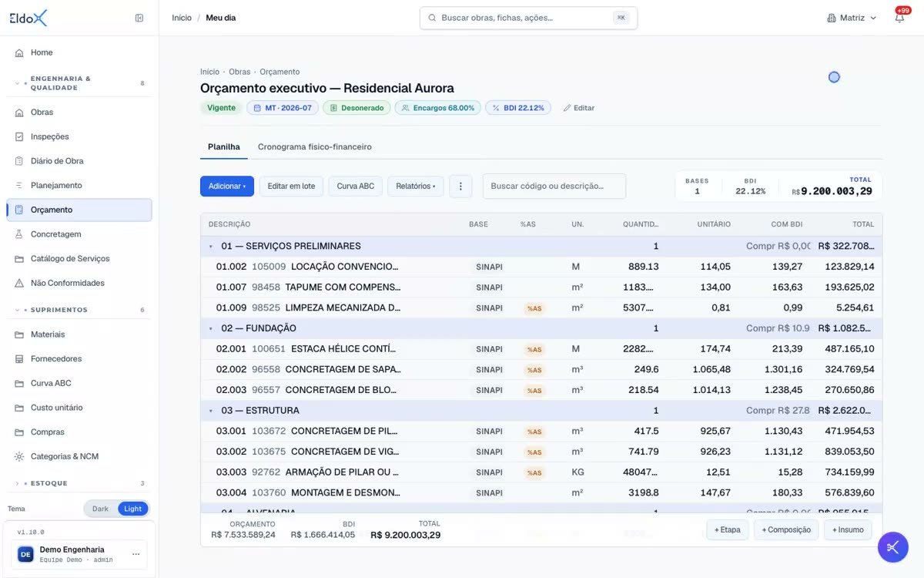Open Obras in sidebar
Viewport: 924px width, 578px height.
[x=79, y=113]
